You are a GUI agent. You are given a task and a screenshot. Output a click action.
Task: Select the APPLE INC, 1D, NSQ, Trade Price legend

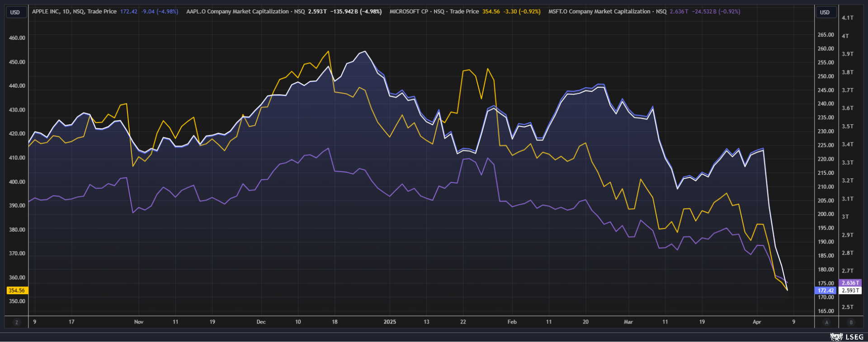point(74,12)
